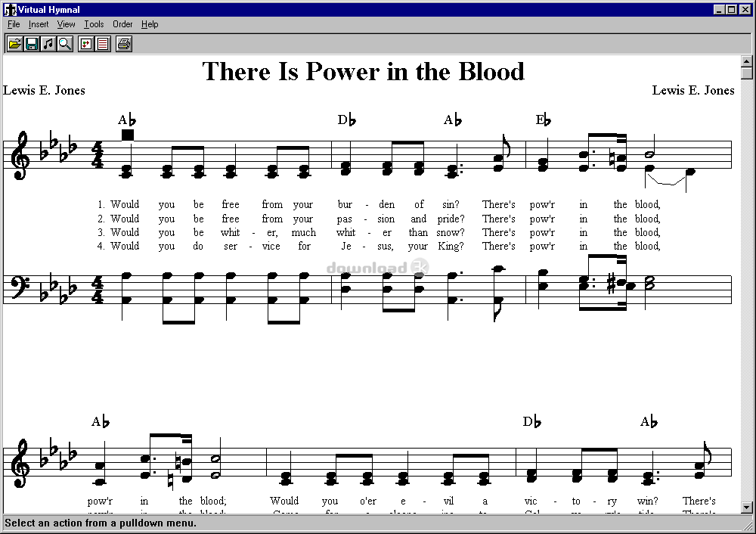Open the Tools menu
Viewport: 756px width, 534px height.
coord(94,24)
